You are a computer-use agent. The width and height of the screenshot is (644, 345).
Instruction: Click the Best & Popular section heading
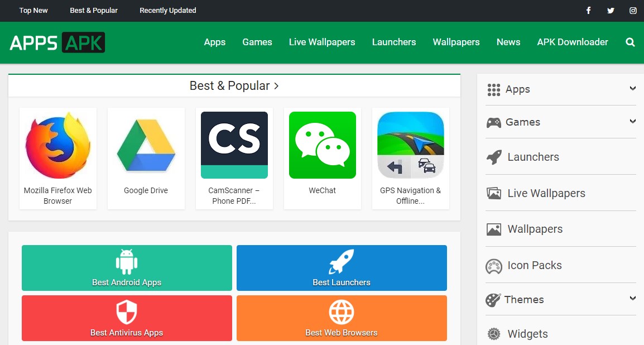(234, 86)
